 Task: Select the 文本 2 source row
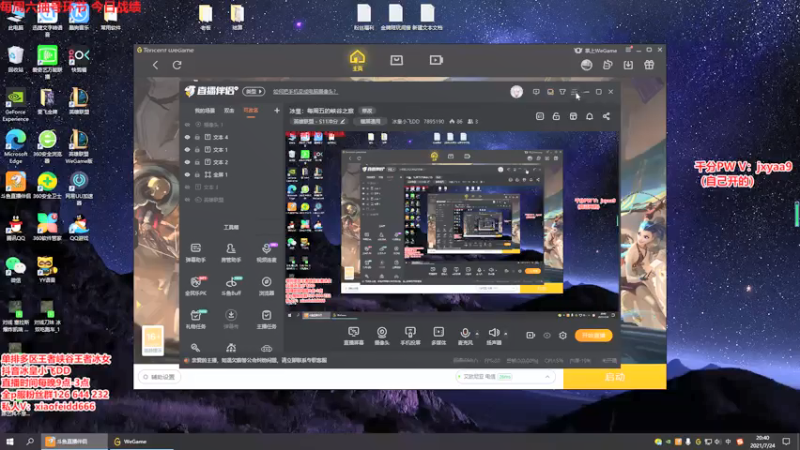[232, 162]
